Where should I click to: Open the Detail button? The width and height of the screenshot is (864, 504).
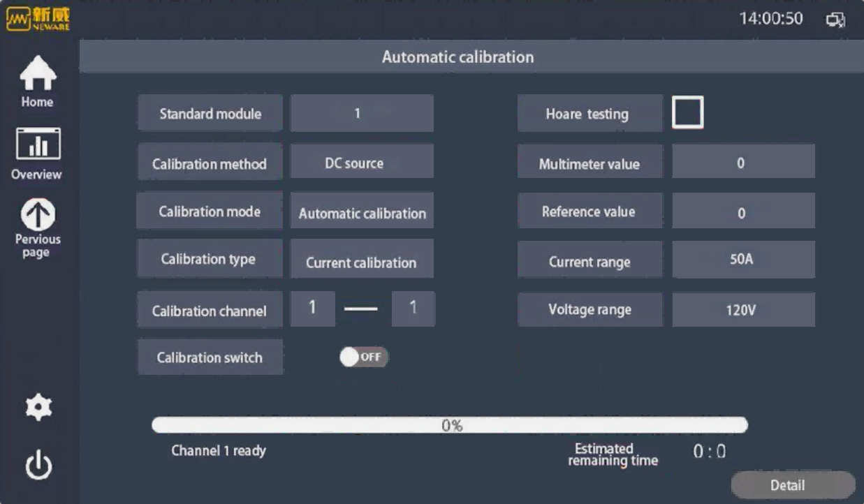[793, 485]
